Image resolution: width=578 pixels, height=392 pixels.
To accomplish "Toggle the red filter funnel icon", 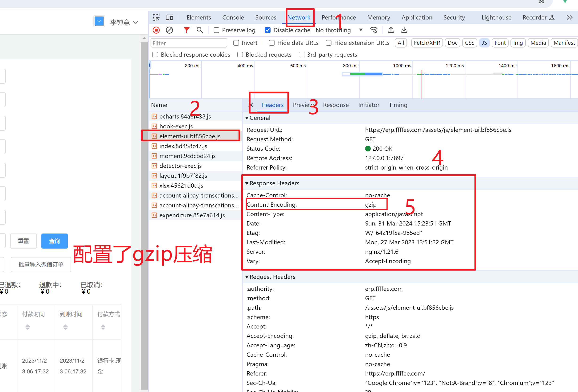I will 187,30.
